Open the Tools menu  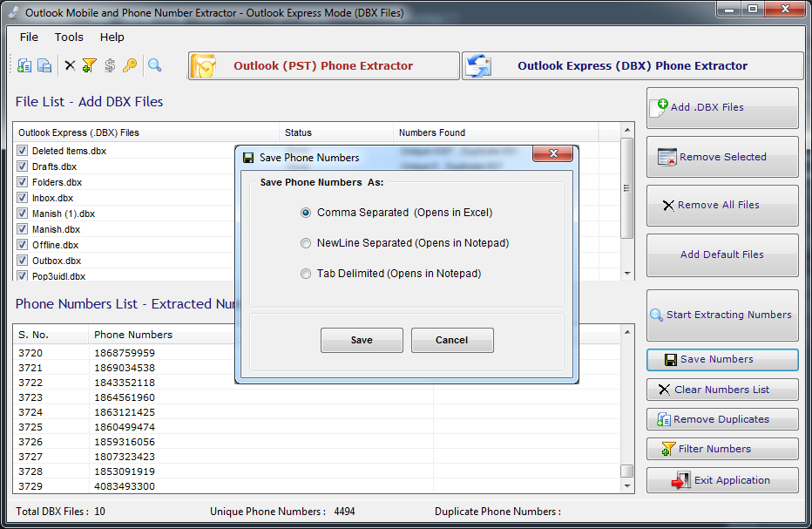pyautogui.click(x=69, y=37)
